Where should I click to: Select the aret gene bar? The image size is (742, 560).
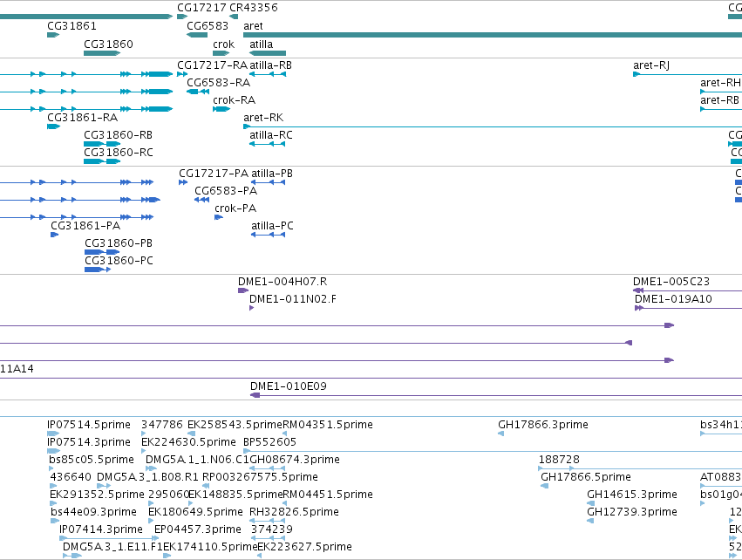click(493, 35)
